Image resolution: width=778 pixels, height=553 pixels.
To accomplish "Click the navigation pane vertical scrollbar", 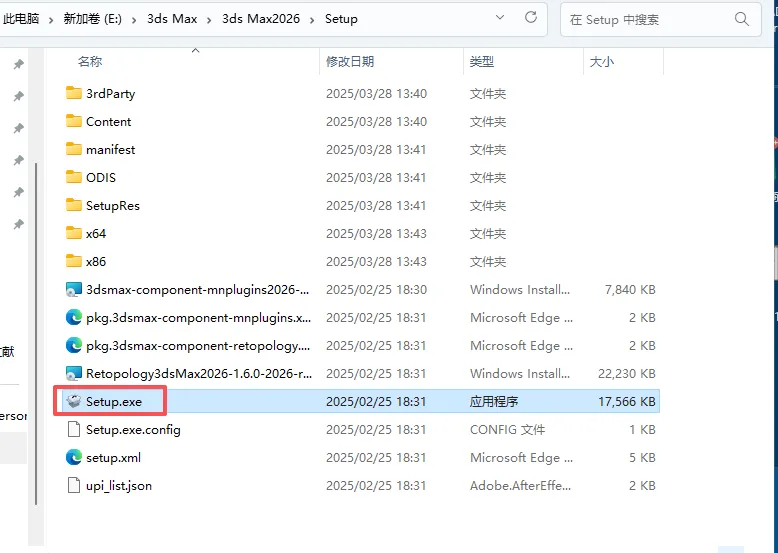I will click(36, 334).
